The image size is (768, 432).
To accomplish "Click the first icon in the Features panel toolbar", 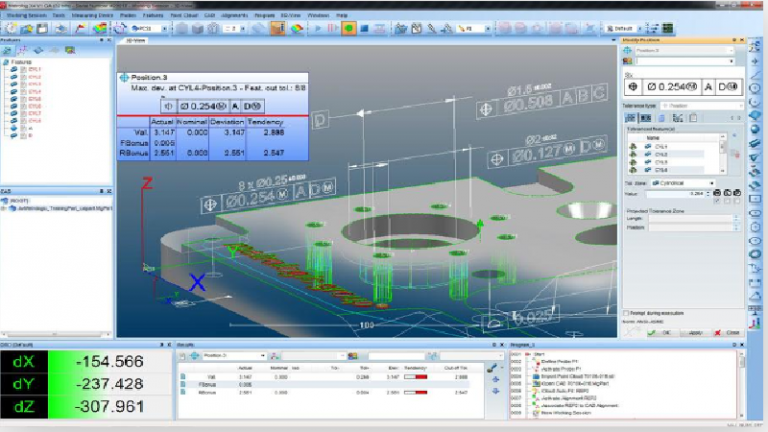I will (x=7, y=50).
